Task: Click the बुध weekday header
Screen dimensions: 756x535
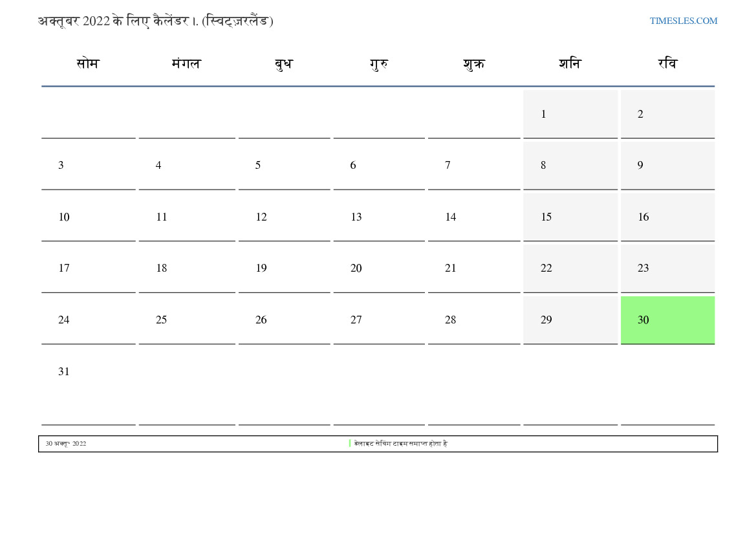Action: pyautogui.click(x=283, y=64)
